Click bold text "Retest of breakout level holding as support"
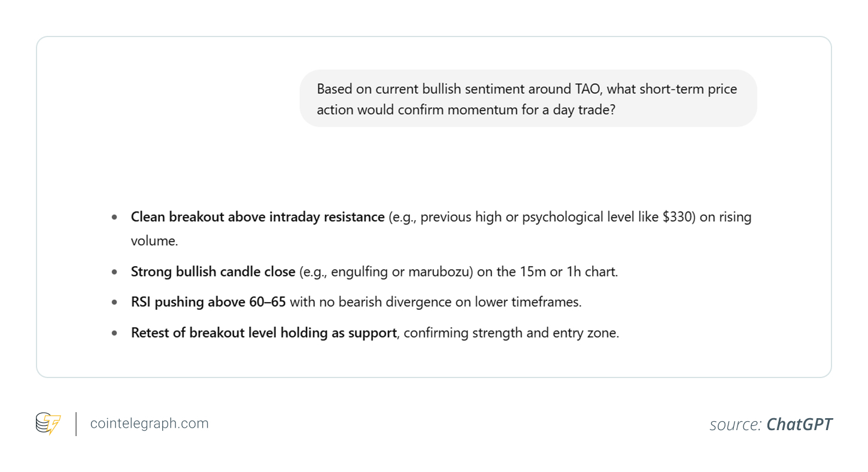Viewport: 868px width, 472px height. click(x=263, y=333)
